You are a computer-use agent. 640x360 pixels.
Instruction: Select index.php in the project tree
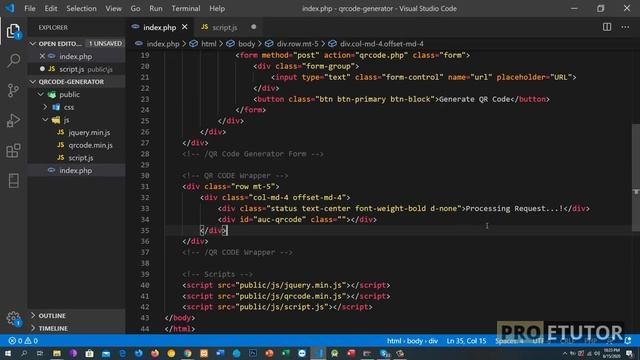76,170
